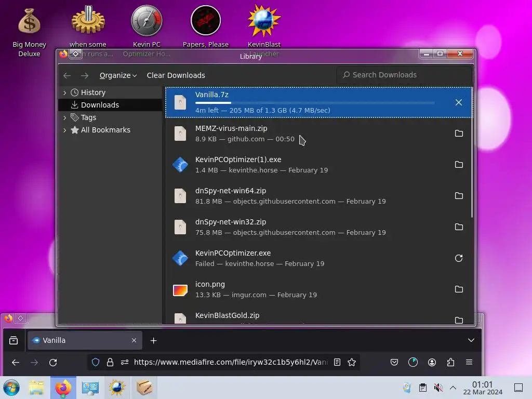532x399 pixels.
Task: Toggle the muted volume tray icon
Action: (x=438, y=388)
